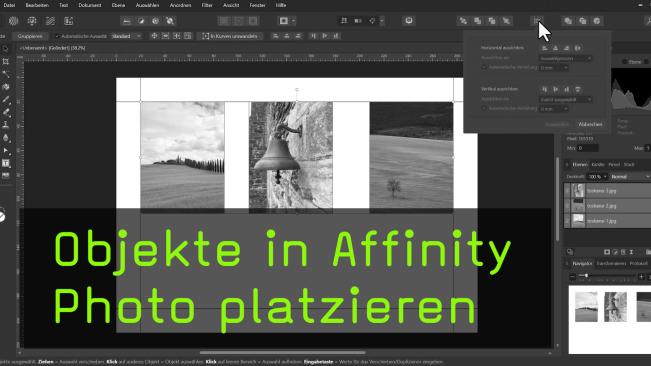
Task: Apply Auto Levels from the toolbar
Action: click(x=127, y=21)
